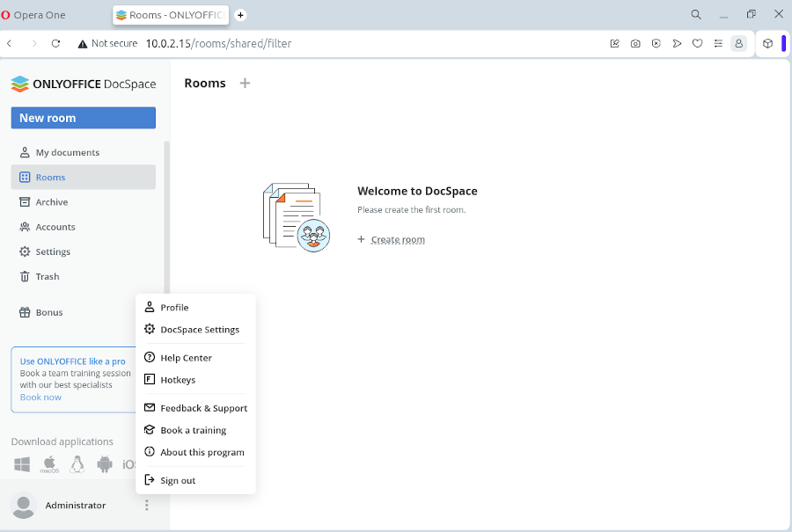Click the Linux penguin download icon
The width and height of the screenshot is (792, 532).
click(77, 464)
